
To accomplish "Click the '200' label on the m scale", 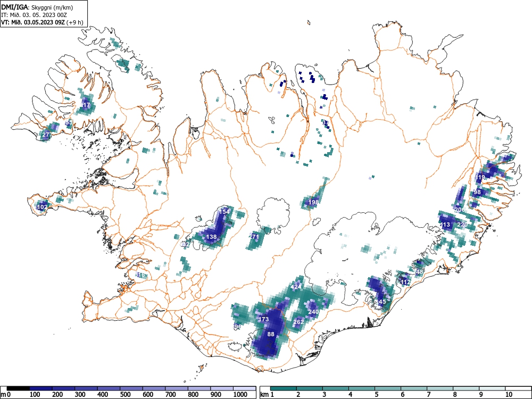I will [x=57, y=395].
